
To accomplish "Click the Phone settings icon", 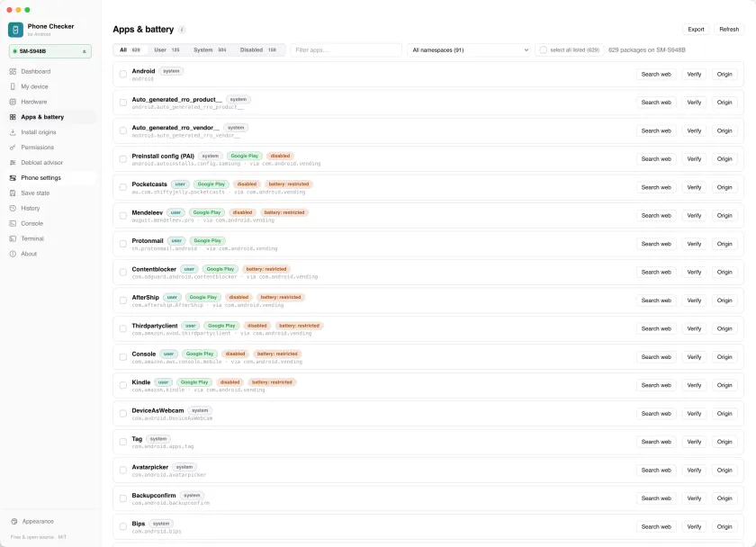I will coord(13,178).
